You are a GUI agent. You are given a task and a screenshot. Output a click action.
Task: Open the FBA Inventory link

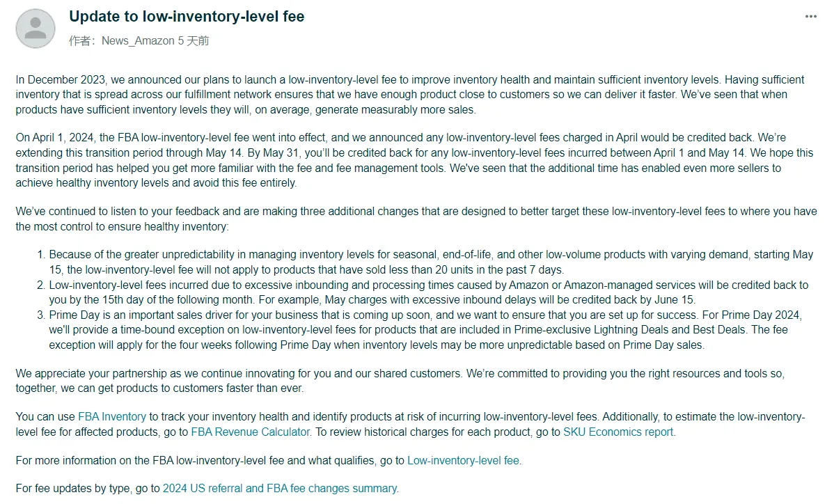pos(111,417)
